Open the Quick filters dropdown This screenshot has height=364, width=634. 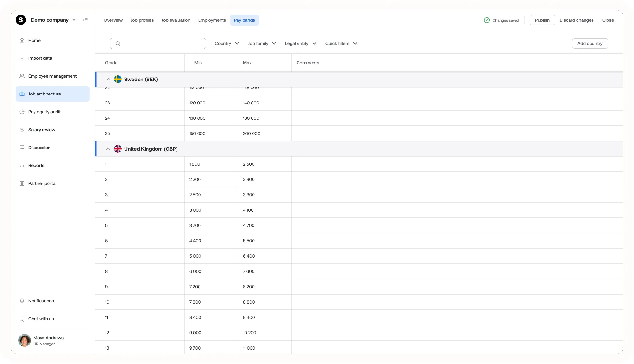click(341, 43)
